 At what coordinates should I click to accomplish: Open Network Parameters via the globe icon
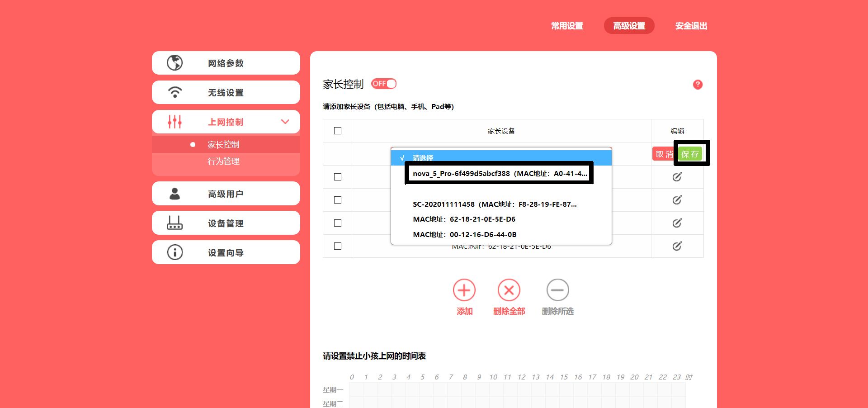(x=175, y=63)
